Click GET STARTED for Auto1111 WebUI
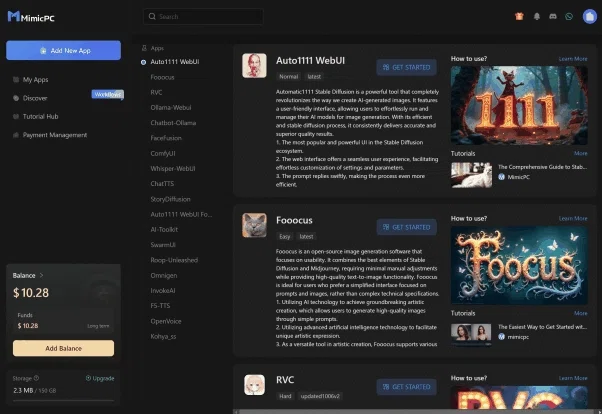602x414 pixels. coord(407,67)
